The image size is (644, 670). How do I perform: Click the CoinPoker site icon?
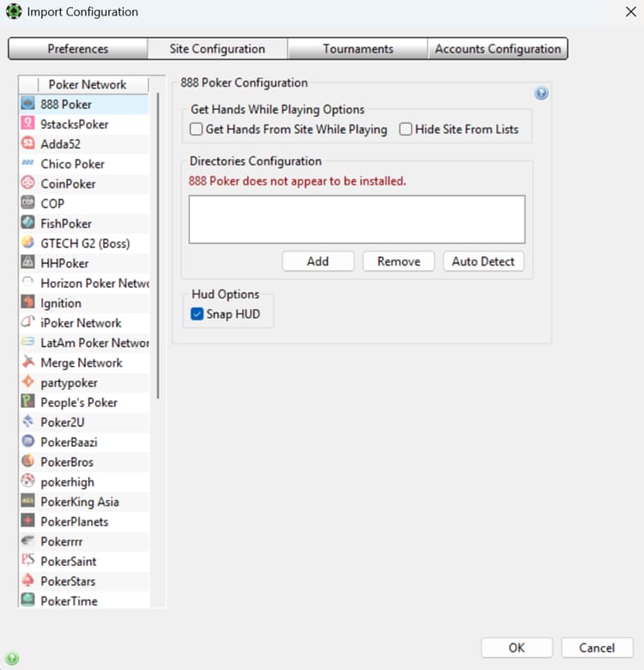pos(27,183)
